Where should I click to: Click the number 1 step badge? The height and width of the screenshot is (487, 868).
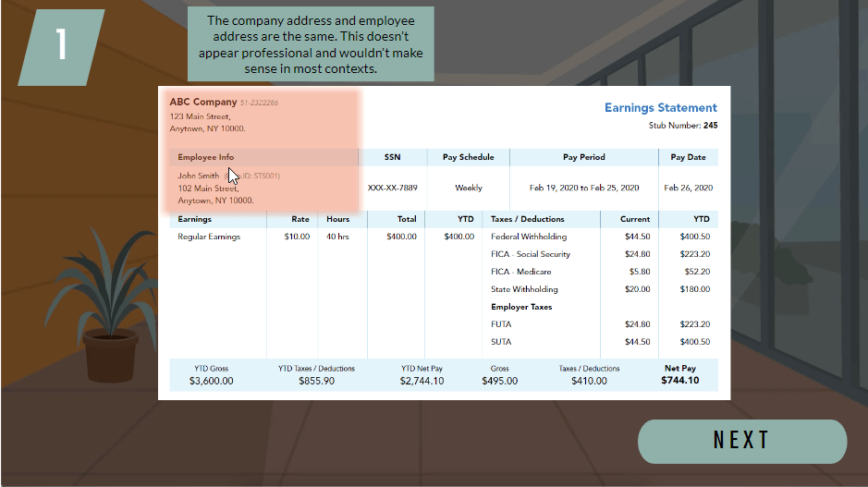[62, 45]
